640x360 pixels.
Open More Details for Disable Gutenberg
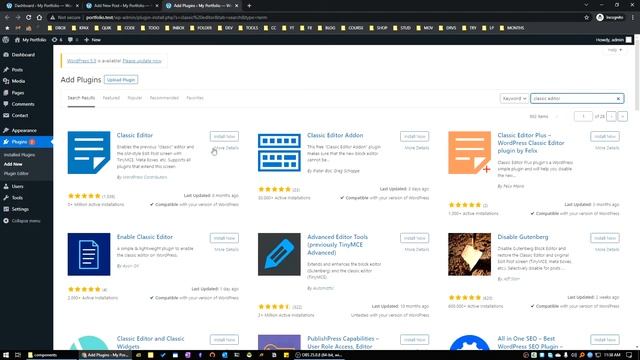click(607, 249)
